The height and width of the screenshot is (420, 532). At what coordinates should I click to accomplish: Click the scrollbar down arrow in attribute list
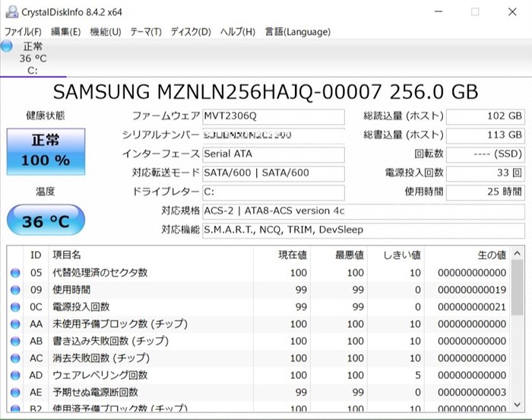tap(517, 404)
